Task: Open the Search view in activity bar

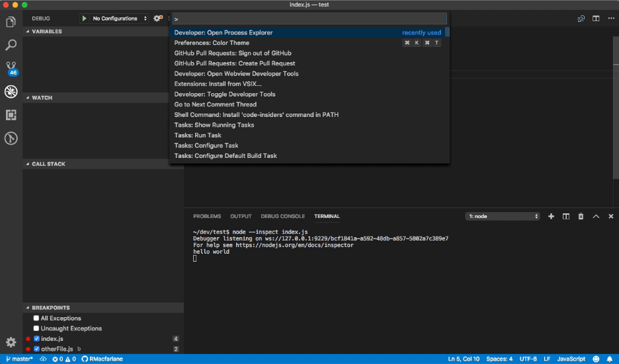Action: pyautogui.click(x=11, y=46)
